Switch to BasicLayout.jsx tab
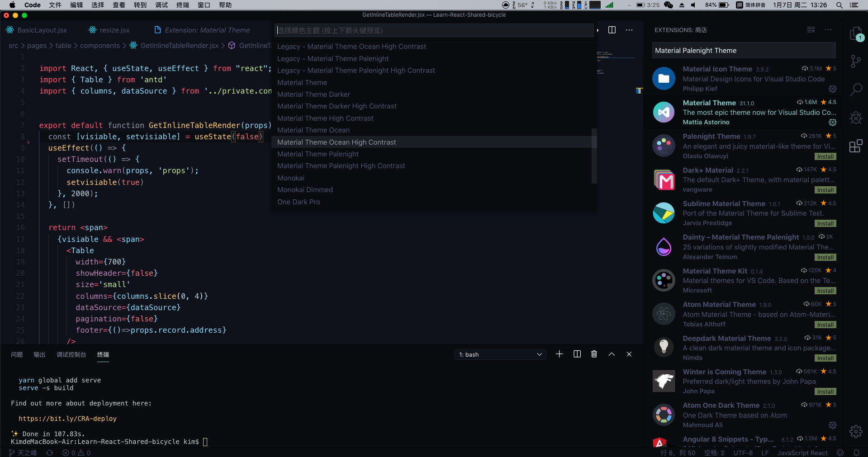The image size is (868, 457). pos(37,30)
